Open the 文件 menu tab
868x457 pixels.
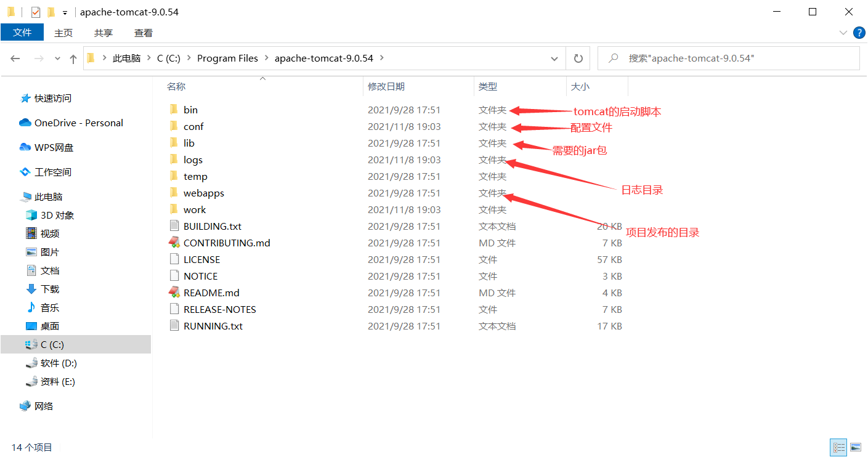tap(22, 32)
